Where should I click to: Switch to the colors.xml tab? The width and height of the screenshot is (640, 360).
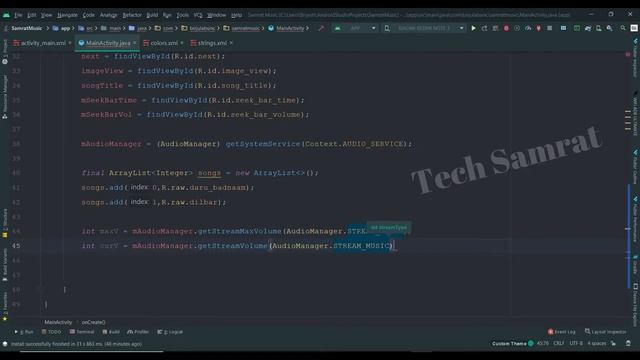(x=164, y=43)
